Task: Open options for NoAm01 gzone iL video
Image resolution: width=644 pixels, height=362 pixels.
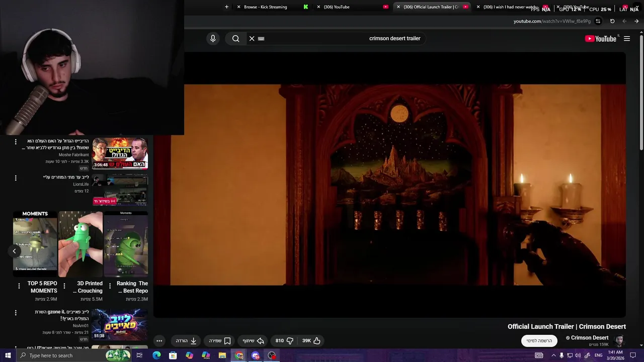Action: pos(16,313)
